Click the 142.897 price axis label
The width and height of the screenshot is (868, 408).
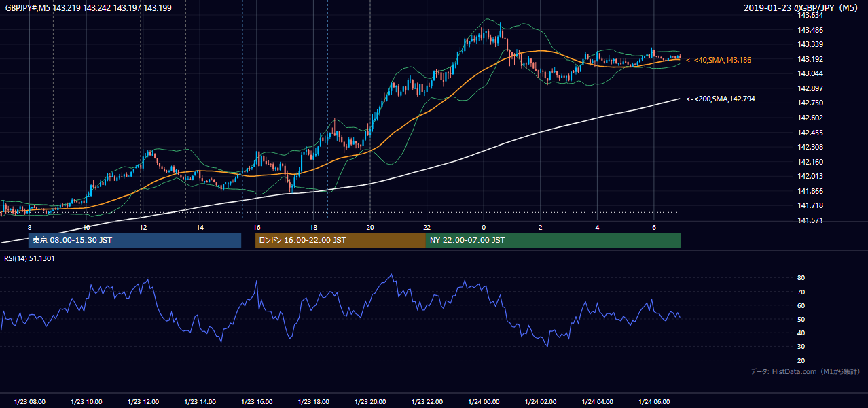tap(810, 88)
